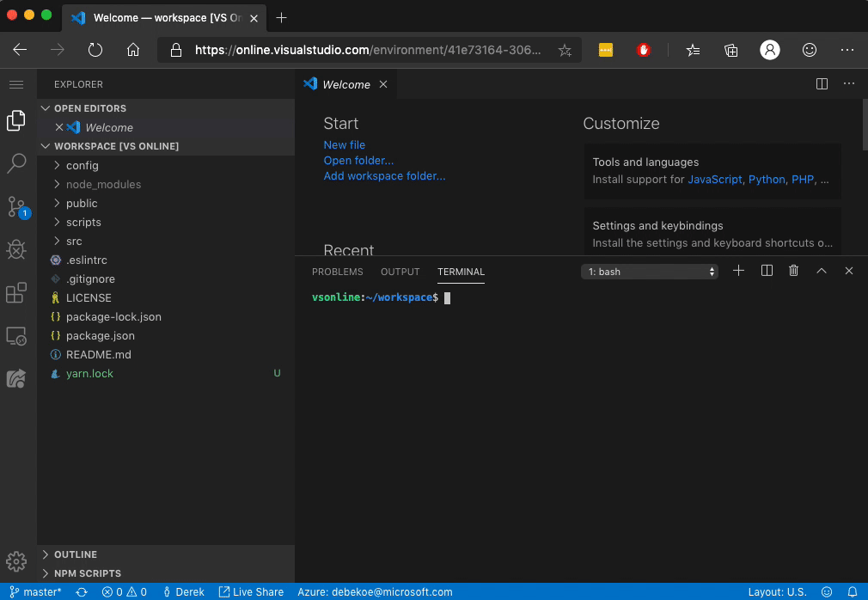Screen dimensions: 868x600
Task: Expand the scripts folder
Action: pyautogui.click(x=166, y=222)
